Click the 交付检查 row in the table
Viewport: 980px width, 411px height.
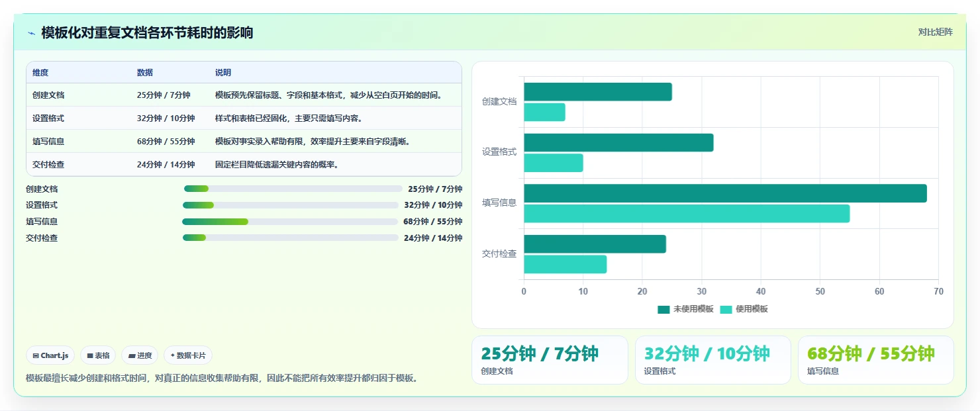click(244, 165)
